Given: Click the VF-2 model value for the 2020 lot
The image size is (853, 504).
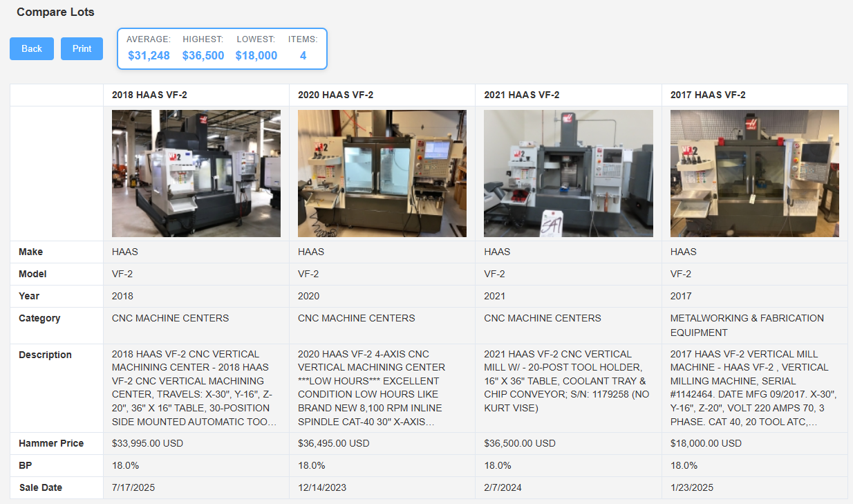Looking at the screenshot, I should pos(308,274).
